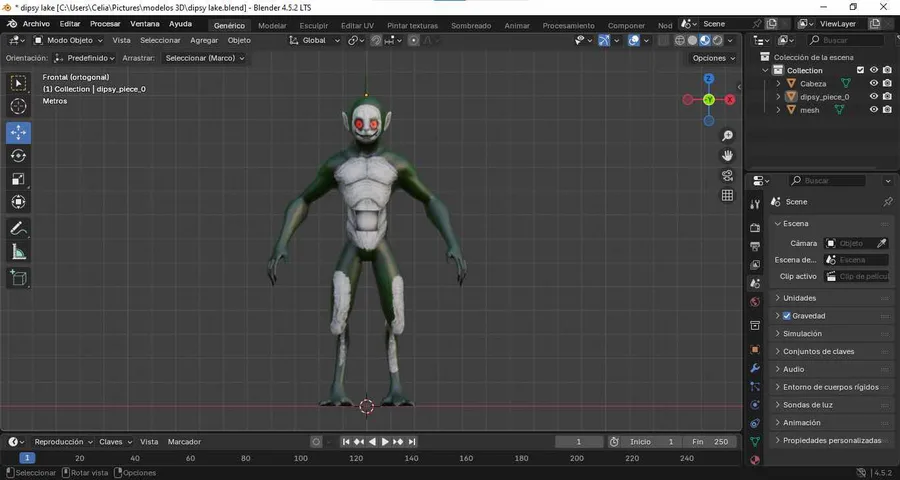Select the Measure tool
Screen dimensions: 900x480
tap(18, 251)
